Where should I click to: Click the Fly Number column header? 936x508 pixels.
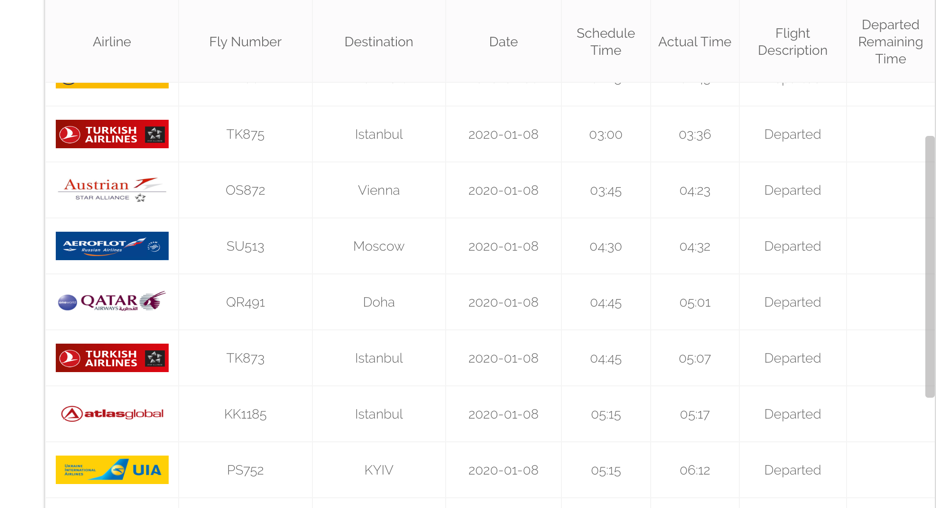tap(245, 42)
